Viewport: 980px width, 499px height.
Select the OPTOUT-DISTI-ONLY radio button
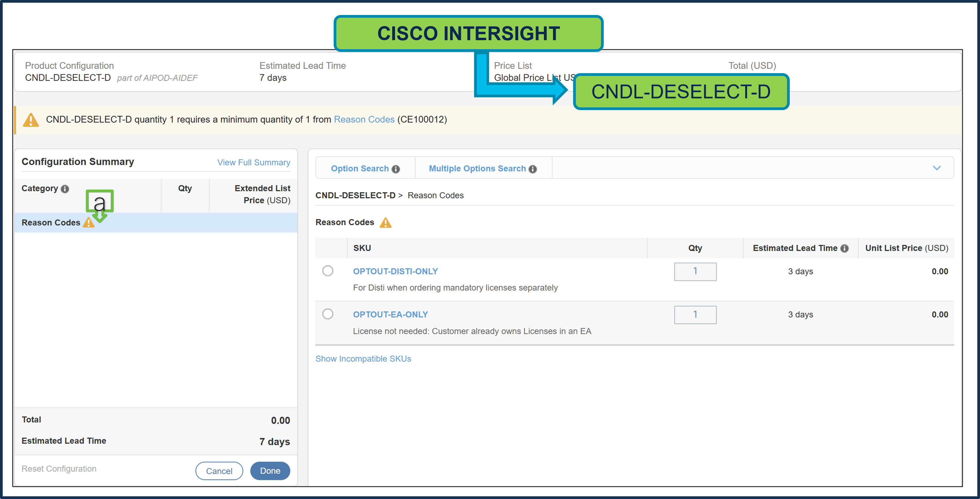328,271
